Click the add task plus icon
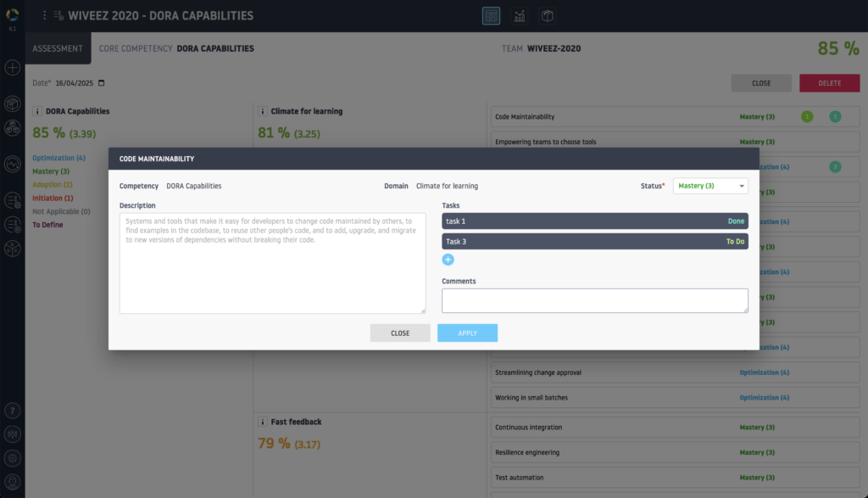This screenshot has height=498, width=868. click(x=448, y=260)
